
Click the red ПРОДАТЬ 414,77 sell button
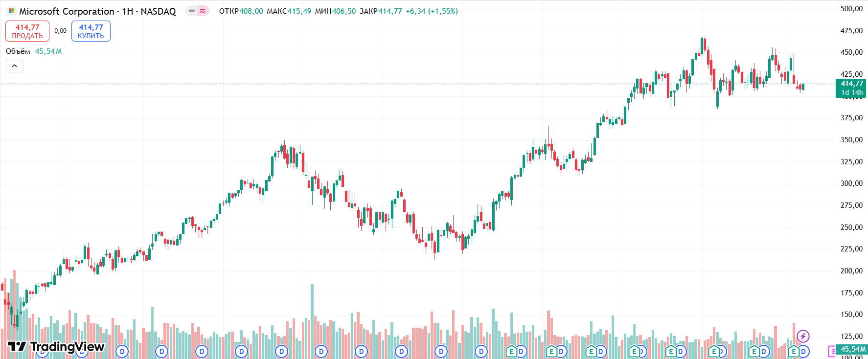point(27,31)
